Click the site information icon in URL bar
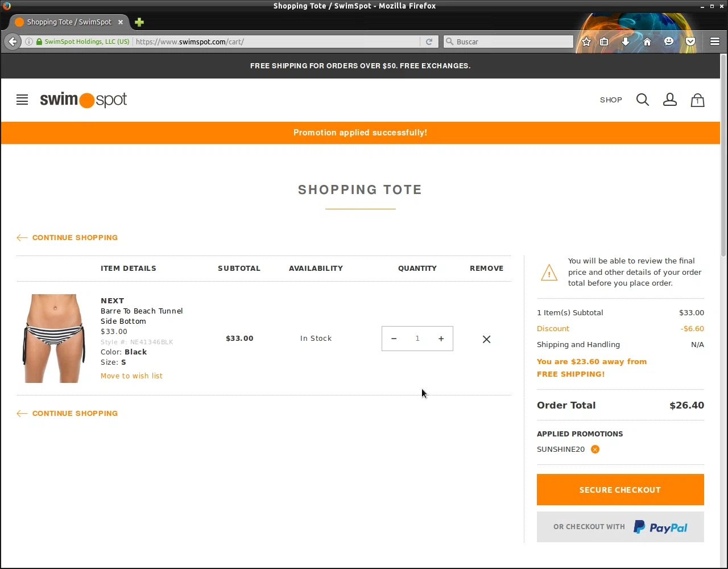The height and width of the screenshot is (569, 728). pos(28,42)
